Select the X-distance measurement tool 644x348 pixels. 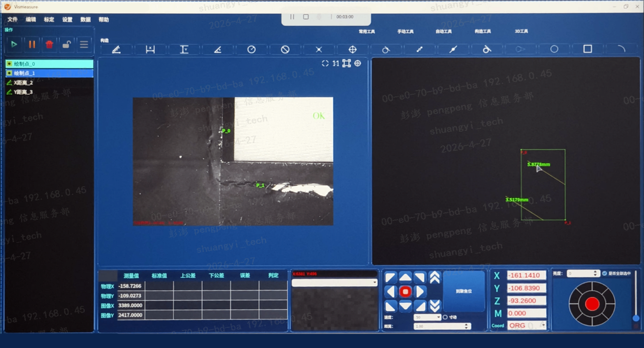tap(150, 49)
